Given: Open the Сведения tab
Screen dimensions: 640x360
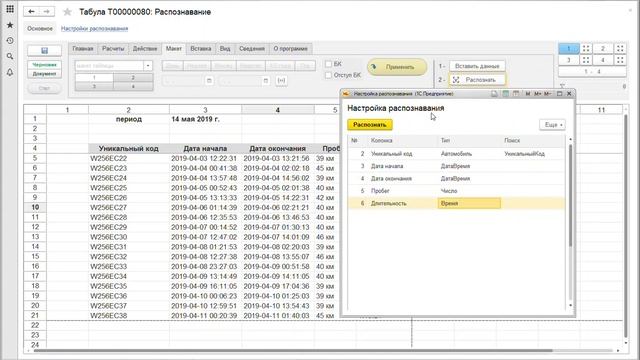Looking at the screenshot, I should coord(252,49).
